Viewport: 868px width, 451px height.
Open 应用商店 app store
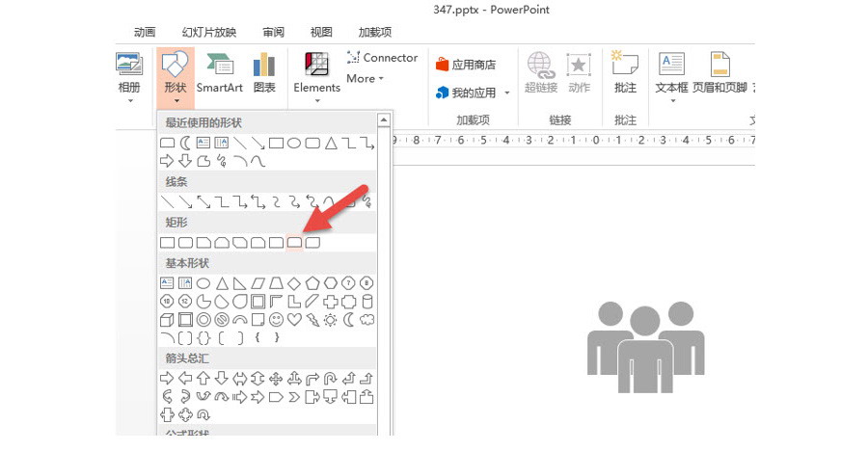click(x=466, y=65)
